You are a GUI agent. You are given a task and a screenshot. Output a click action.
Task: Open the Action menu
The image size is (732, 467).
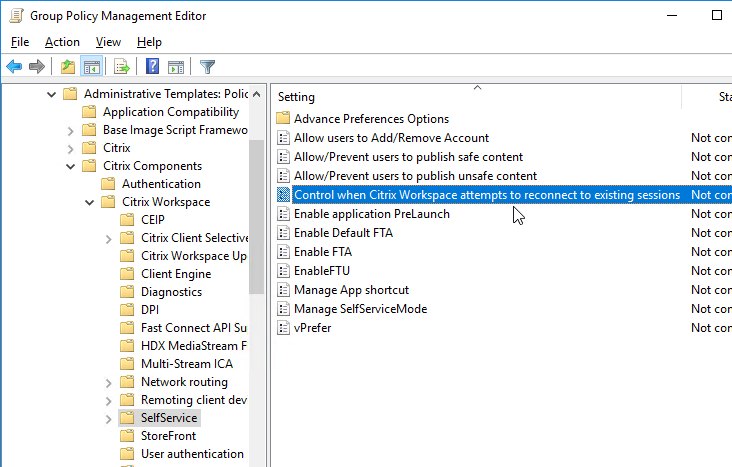pyautogui.click(x=62, y=42)
